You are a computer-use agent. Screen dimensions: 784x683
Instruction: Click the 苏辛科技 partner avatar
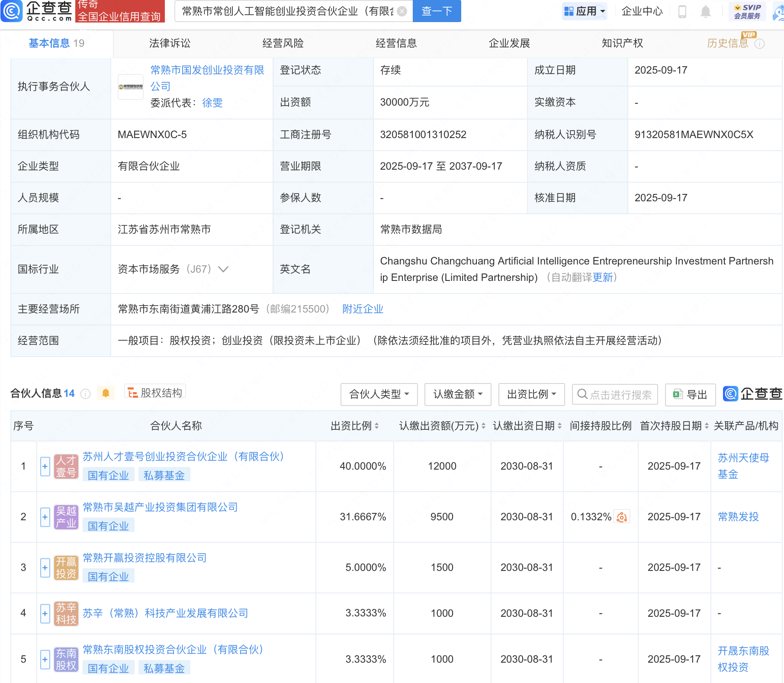point(66,614)
